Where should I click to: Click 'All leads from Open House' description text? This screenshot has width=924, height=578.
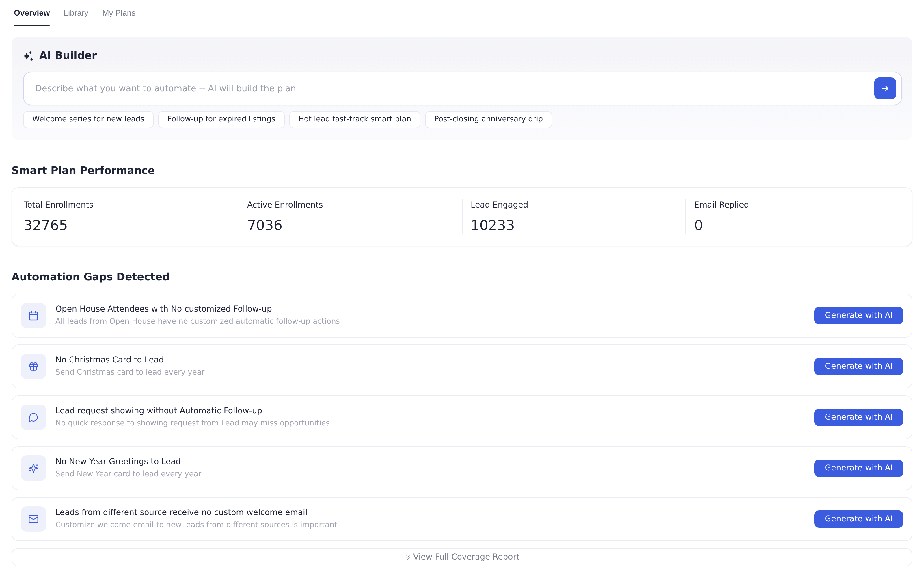(x=198, y=321)
